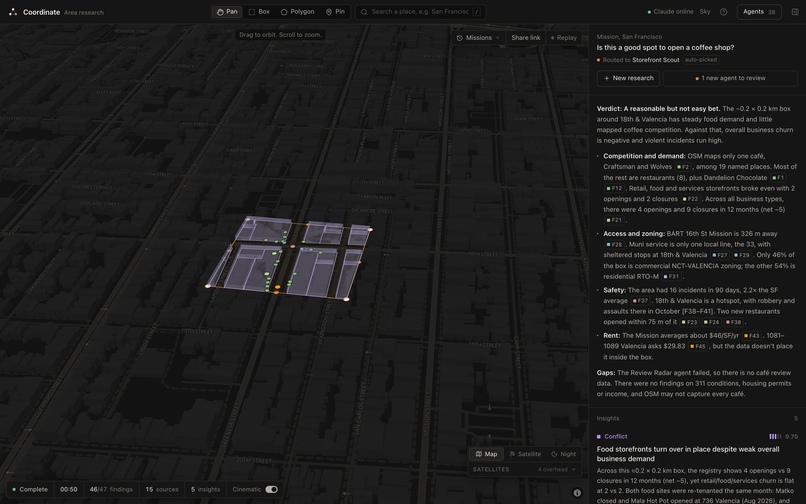The width and height of the screenshot is (806, 504).
Task: Click the Insights section header
Action: [608, 419]
